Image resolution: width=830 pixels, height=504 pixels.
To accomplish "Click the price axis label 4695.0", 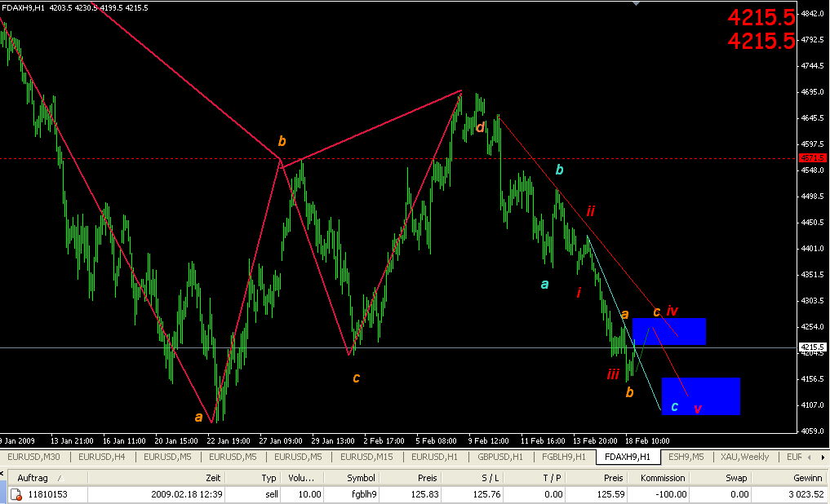I will pos(813,92).
